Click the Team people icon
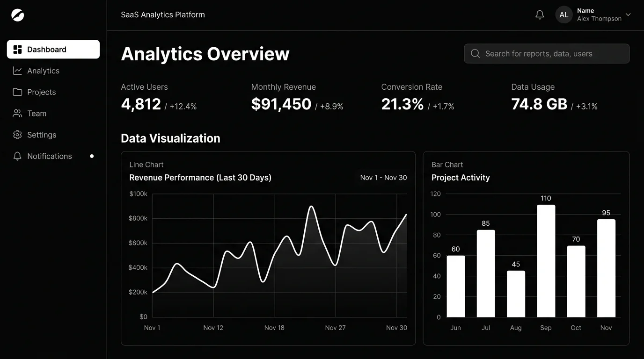This screenshot has width=644, height=359. coord(17,114)
